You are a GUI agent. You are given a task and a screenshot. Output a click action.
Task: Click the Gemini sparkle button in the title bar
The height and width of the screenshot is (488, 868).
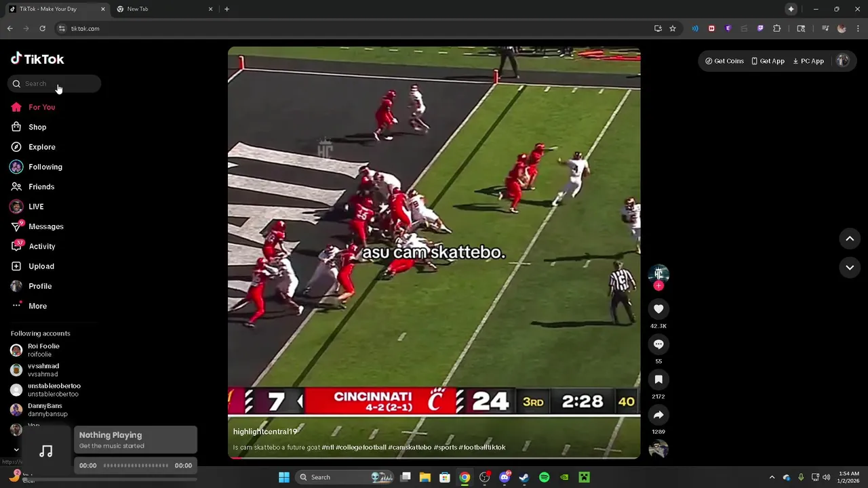791,9
